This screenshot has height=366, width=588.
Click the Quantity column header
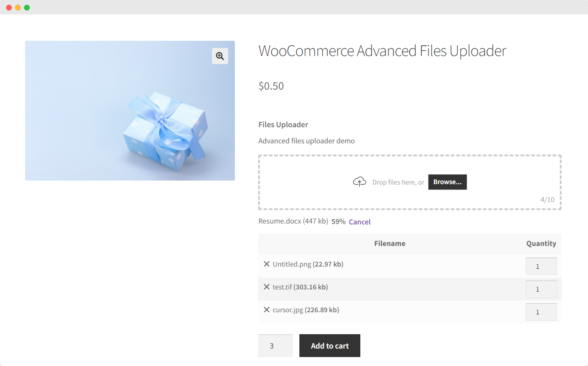point(541,244)
